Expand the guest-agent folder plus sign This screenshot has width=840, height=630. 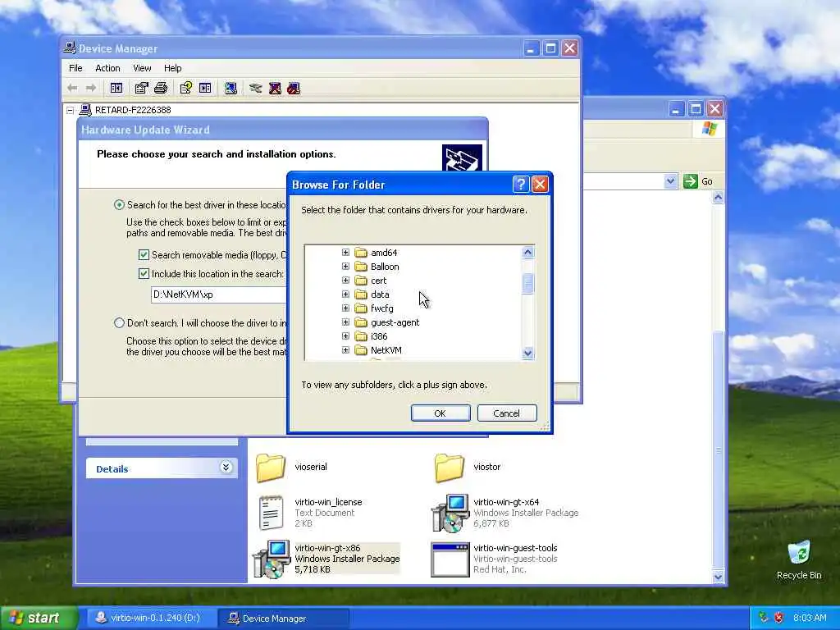(345, 322)
